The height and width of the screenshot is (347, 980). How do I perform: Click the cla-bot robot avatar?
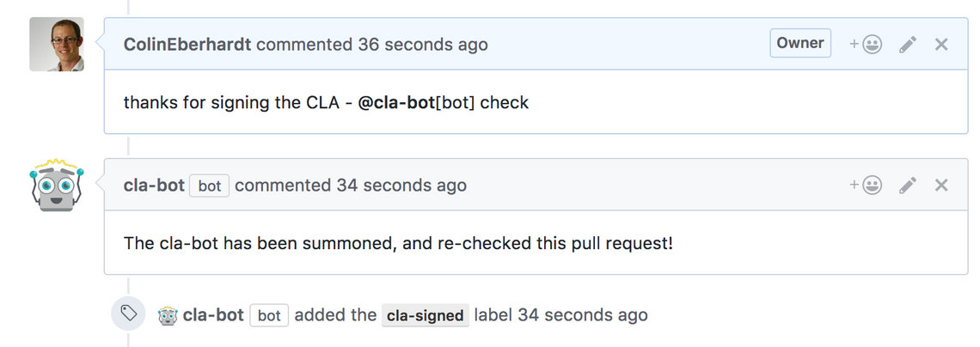[x=57, y=186]
